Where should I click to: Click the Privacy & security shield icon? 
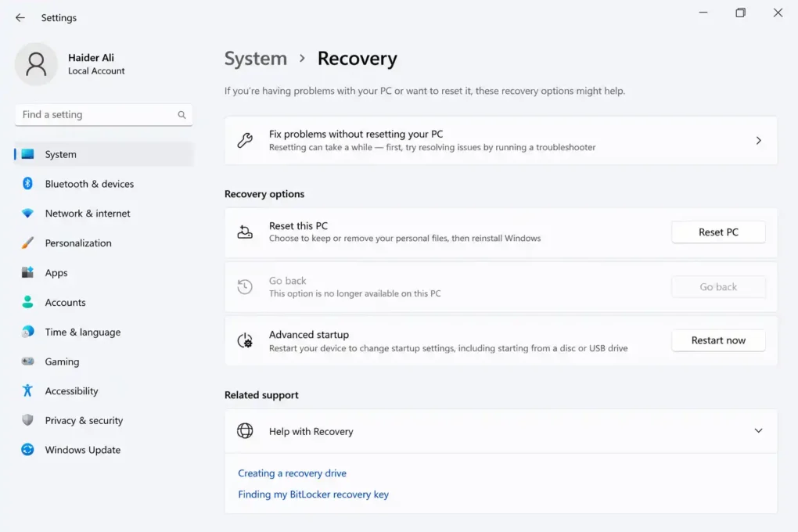(x=28, y=420)
